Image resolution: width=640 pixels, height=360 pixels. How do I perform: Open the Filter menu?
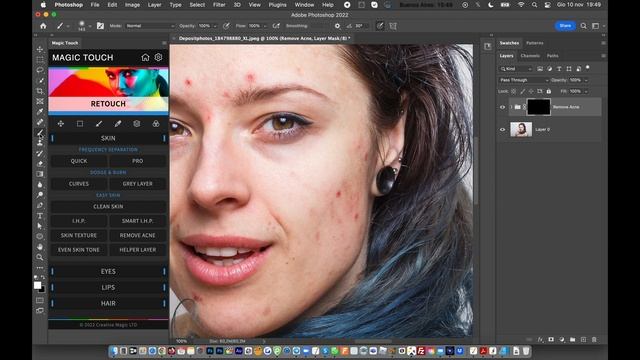pyautogui.click(x=219, y=5)
